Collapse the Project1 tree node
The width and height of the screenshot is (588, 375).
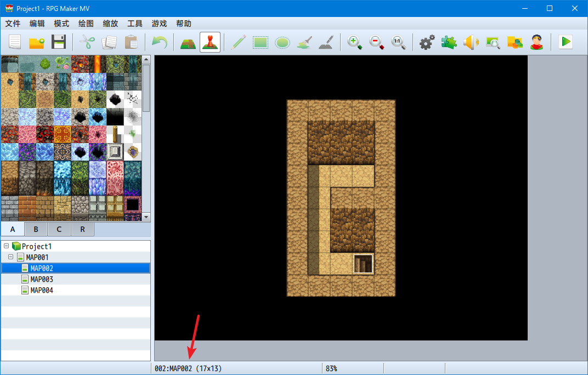(7, 246)
